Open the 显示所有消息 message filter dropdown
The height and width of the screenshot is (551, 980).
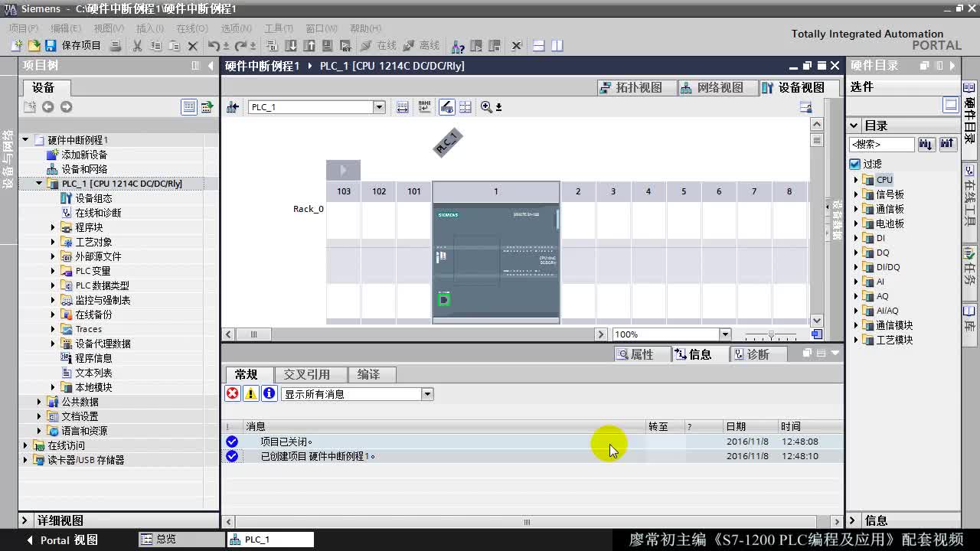tap(427, 394)
